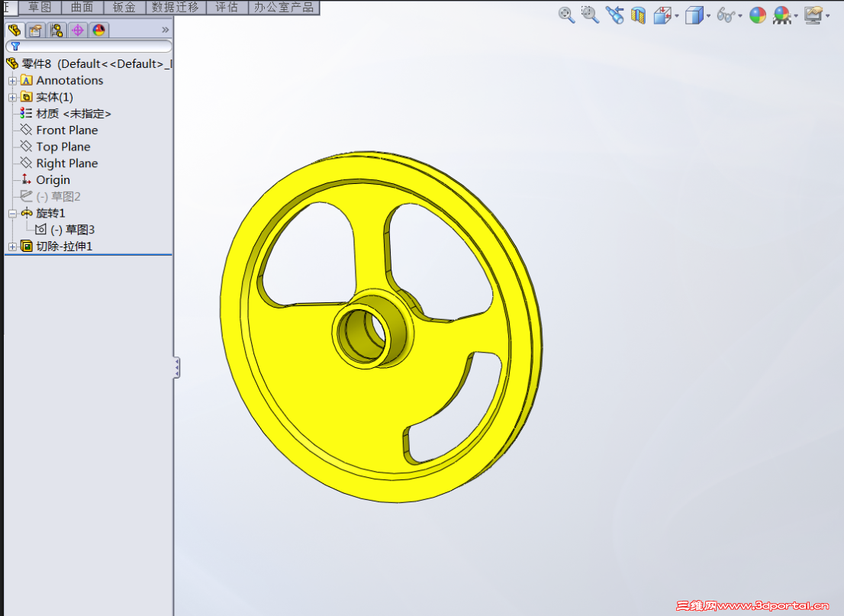844x616 pixels.
Task: Open Hide/Show Items dropdown arrow
Action: (x=740, y=15)
